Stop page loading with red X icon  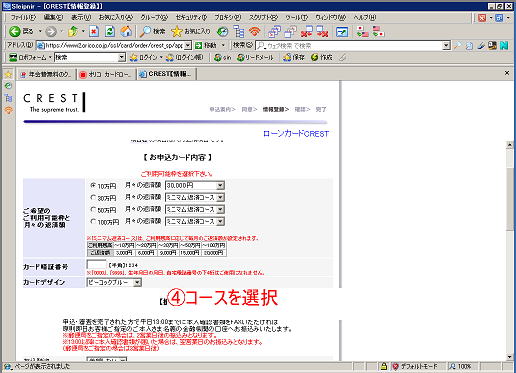pos(94,32)
